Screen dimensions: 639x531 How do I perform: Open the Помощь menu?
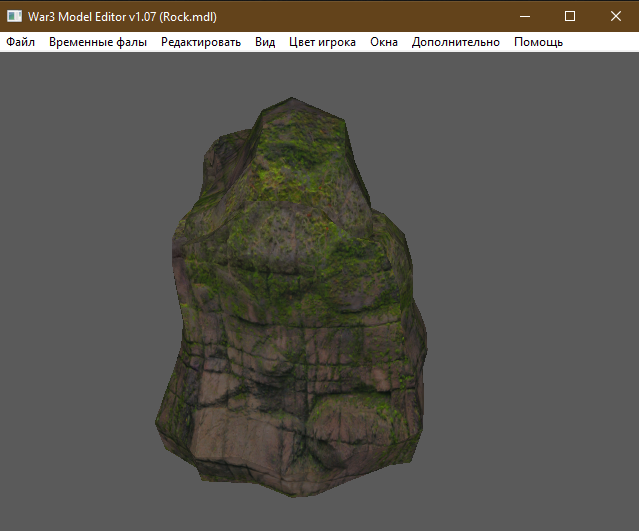[x=538, y=42]
